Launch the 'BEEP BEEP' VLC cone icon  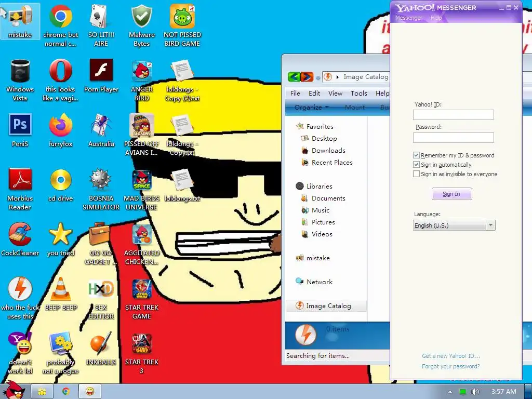[x=61, y=294]
